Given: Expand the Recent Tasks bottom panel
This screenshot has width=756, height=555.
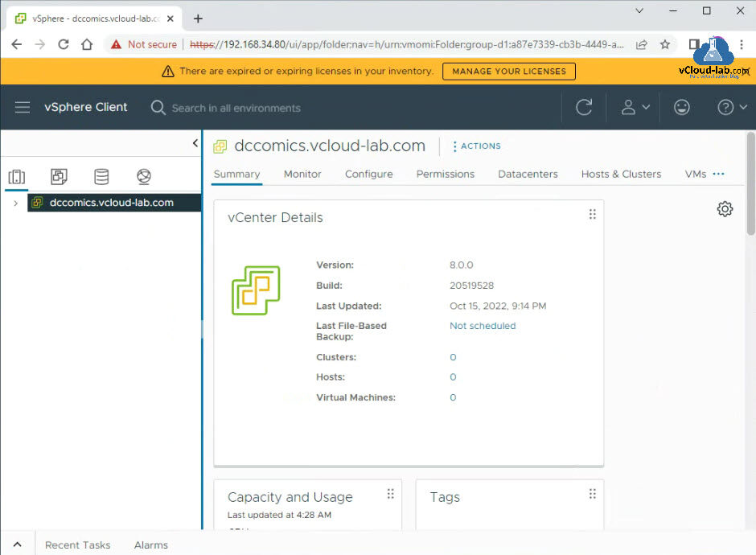Looking at the screenshot, I should tap(17, 545).
